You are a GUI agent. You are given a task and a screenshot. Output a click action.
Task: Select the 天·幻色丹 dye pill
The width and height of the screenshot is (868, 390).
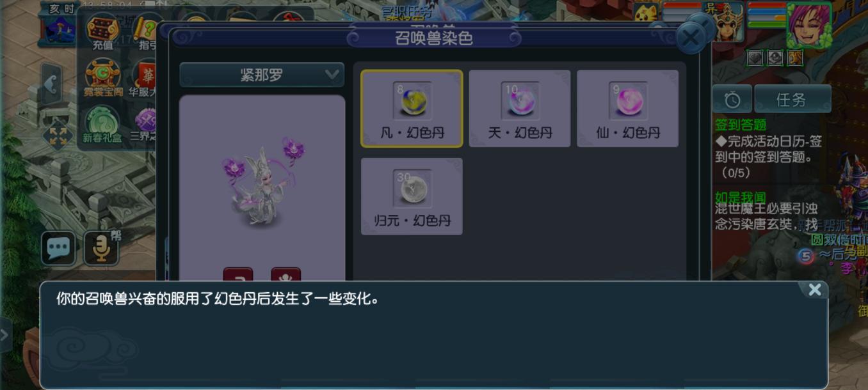coord(520,109)
